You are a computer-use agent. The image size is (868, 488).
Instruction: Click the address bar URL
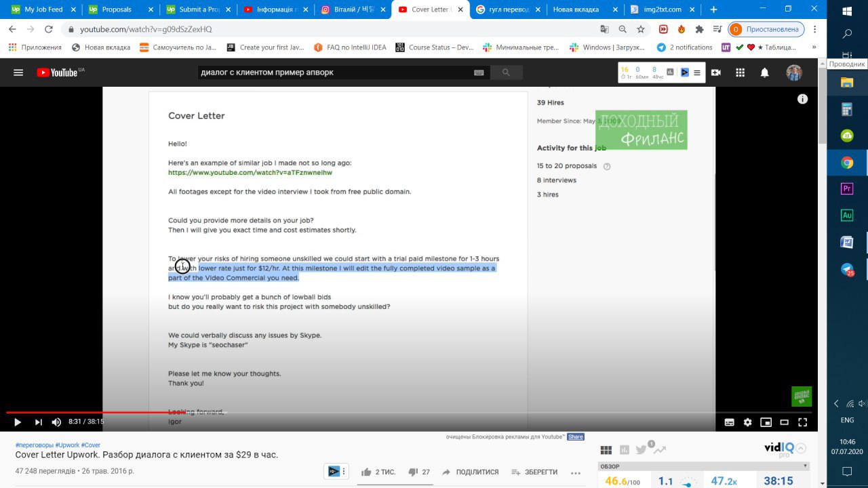tap(146, 29)
